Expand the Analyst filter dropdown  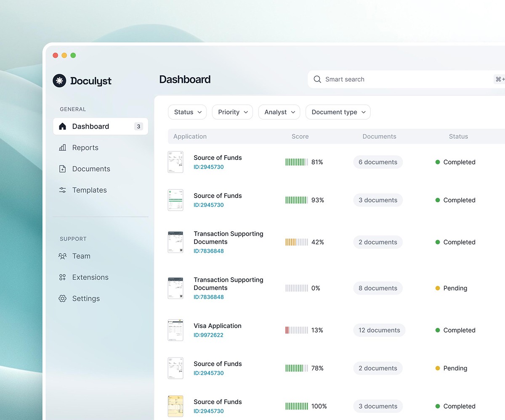[279, 112]
